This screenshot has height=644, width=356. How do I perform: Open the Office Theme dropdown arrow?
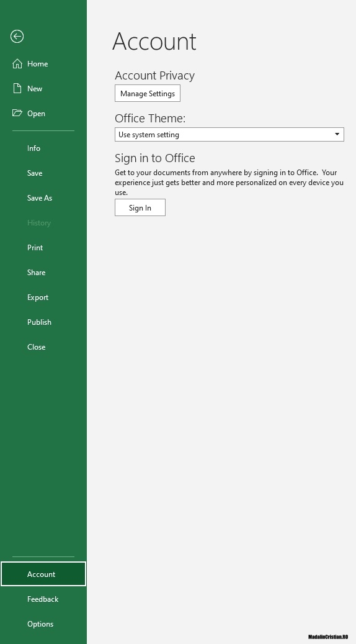[337, 134]
